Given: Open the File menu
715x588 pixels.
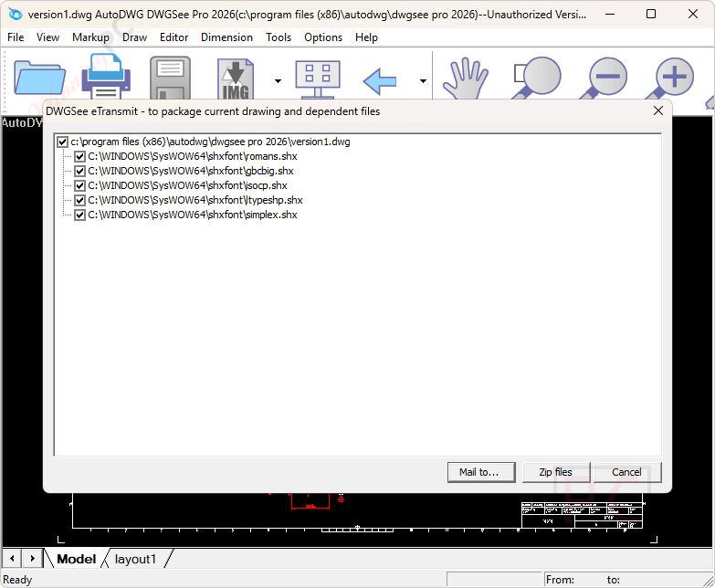Looking at the screenshot, I should click(16, 37).
